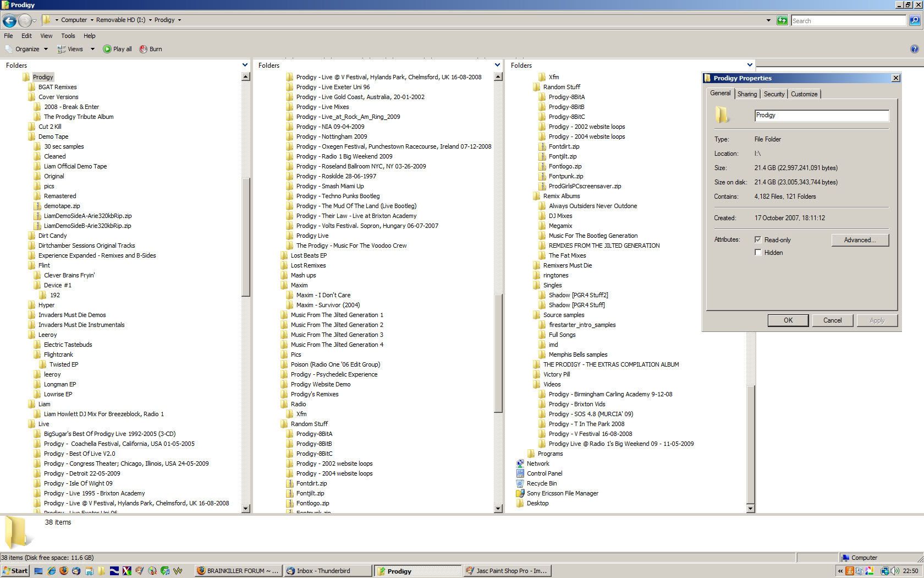
Task: Click the Play all button
Action: point(117,49)
